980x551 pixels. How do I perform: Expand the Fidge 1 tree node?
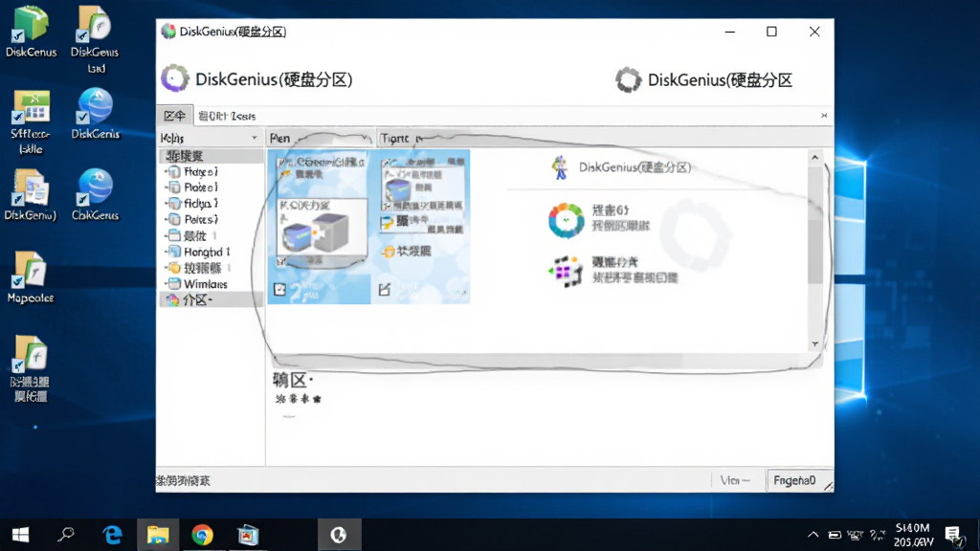point(167,172)
